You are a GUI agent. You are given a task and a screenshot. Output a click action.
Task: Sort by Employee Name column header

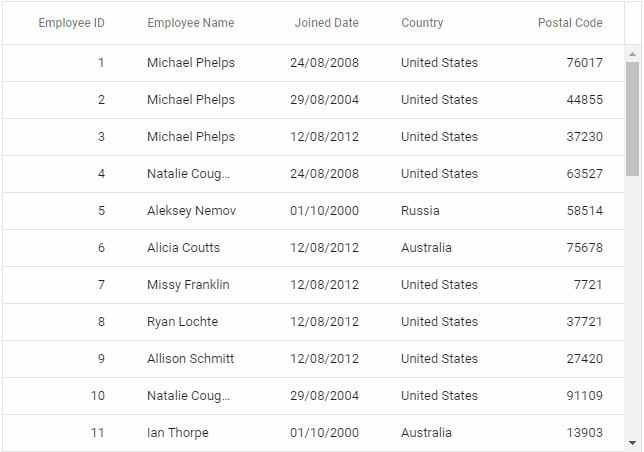coord(190,23)
